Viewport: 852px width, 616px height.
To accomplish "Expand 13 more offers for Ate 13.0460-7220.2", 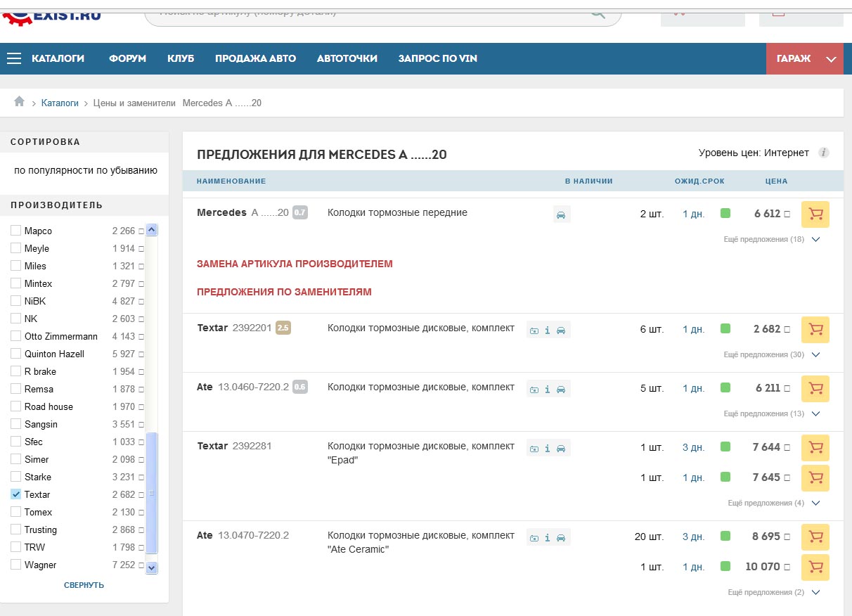I will 772,413.
